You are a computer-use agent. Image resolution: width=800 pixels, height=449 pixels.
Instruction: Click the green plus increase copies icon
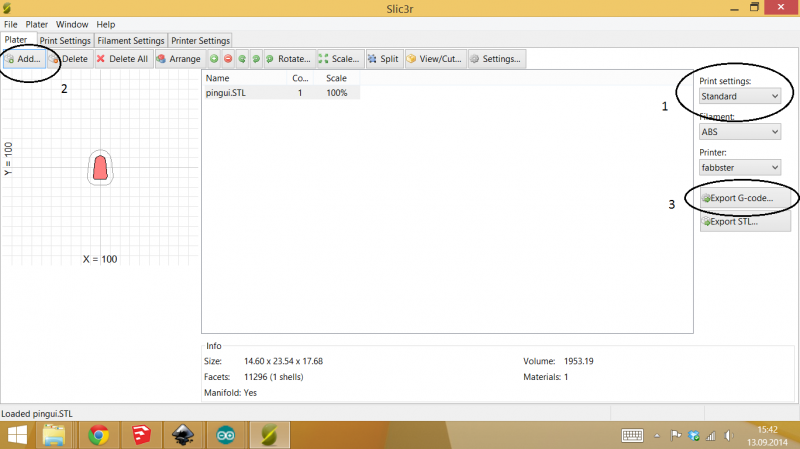(214, 59)
